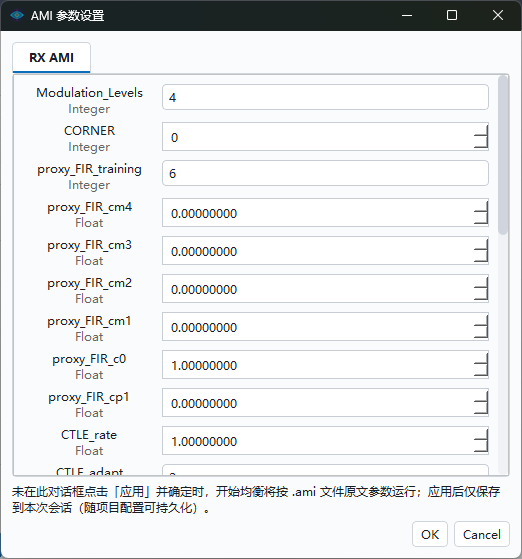Click the CORNER parameter label
Image resolution: width=522 pixels, height=559 pixels.
pyautogui.click(x=89, y=131)
